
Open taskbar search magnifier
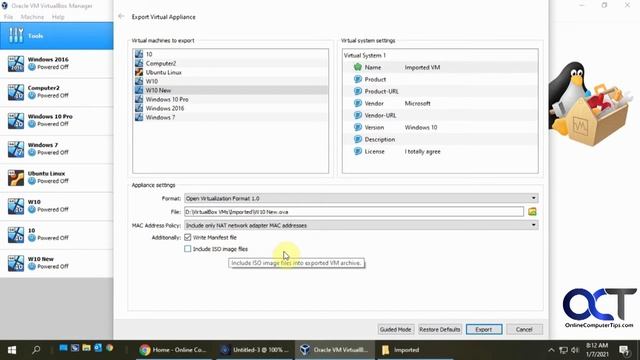point(36,350)
